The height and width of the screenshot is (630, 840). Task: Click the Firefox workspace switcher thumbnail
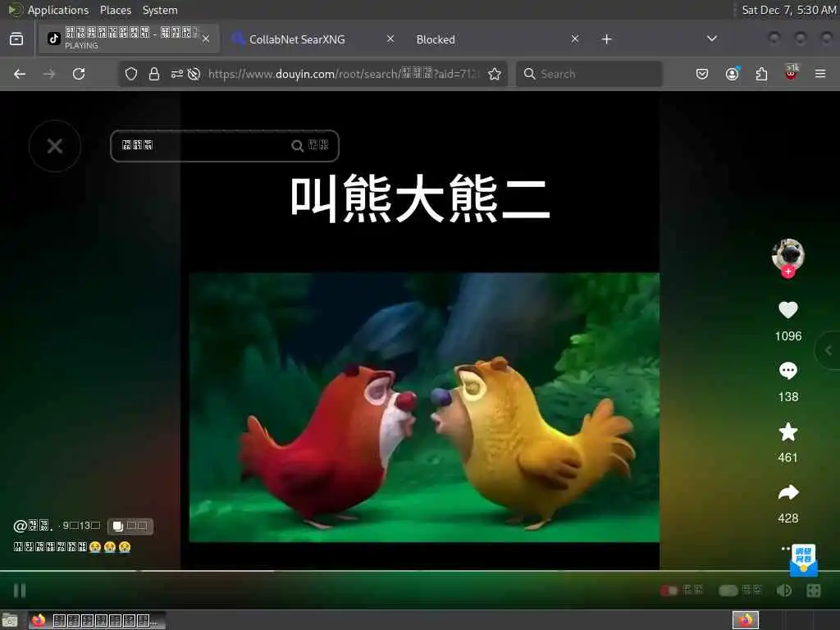[745, 620]
